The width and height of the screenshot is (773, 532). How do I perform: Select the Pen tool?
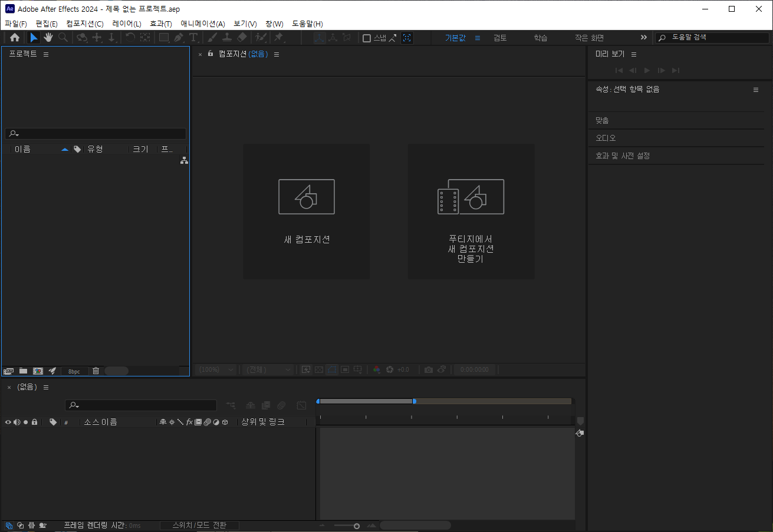(179, 38)
